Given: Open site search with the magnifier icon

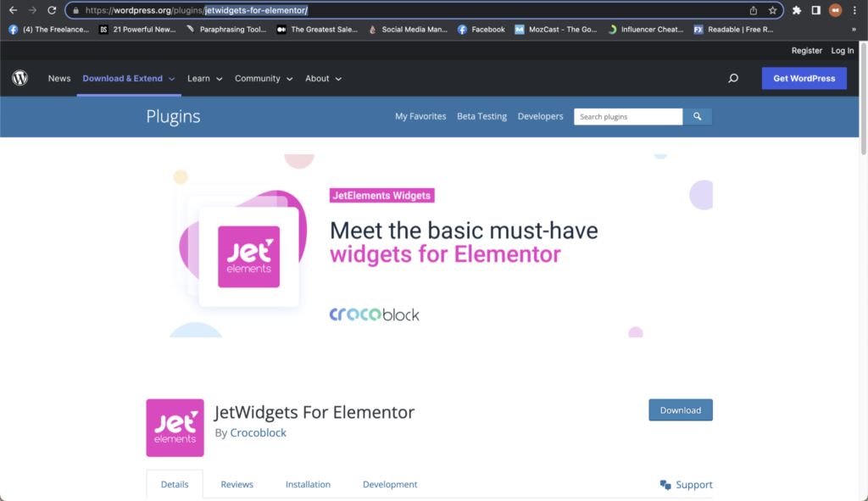Looking at the screenshot, I should coord(733,79).
